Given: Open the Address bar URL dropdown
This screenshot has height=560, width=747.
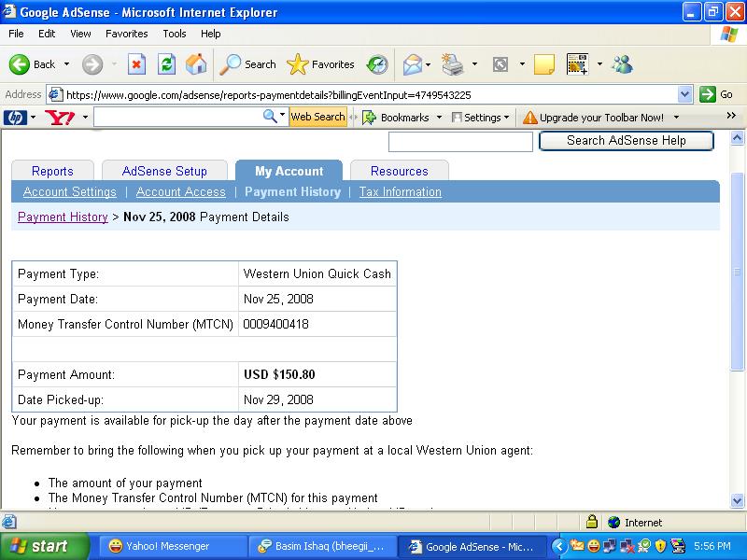Looking at the screenshot, I should coord(684,94).
